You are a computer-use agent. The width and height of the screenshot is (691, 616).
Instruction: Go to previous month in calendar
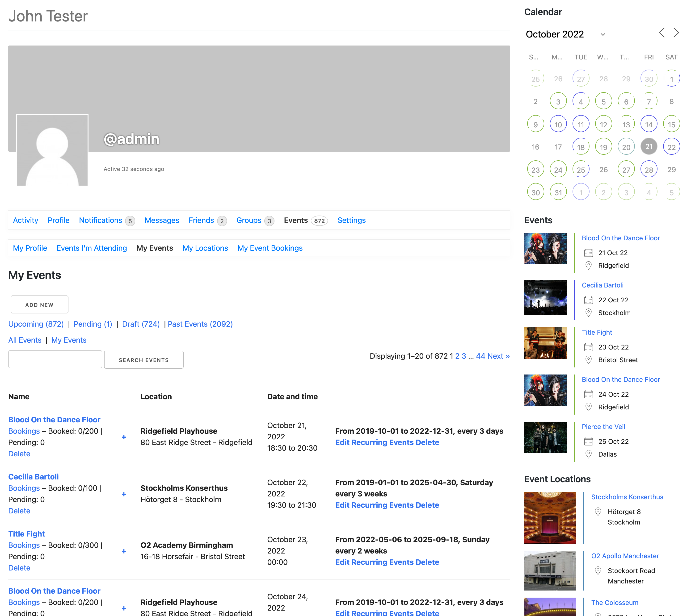point(662,33)
